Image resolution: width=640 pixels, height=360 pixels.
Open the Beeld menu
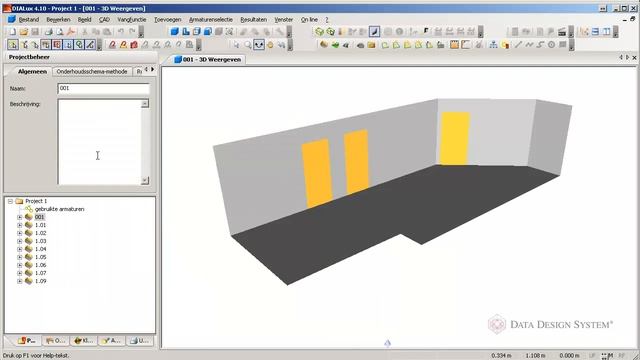84,20
